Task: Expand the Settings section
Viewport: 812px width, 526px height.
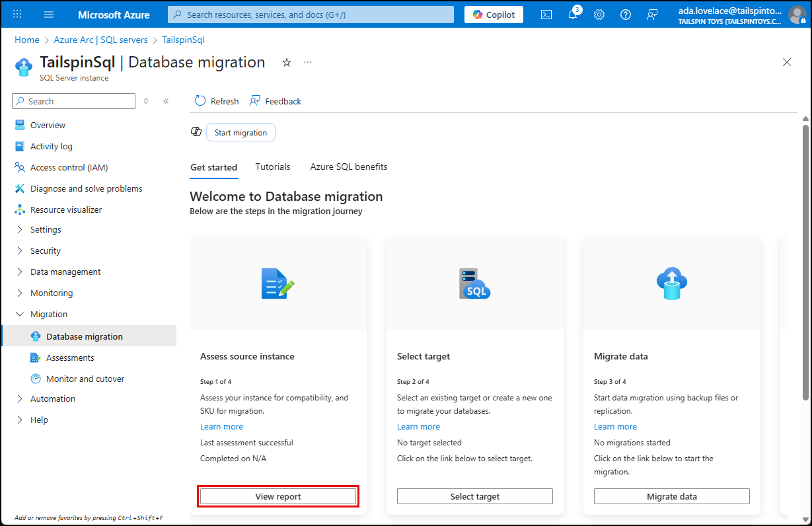Action: pos(46,229)
